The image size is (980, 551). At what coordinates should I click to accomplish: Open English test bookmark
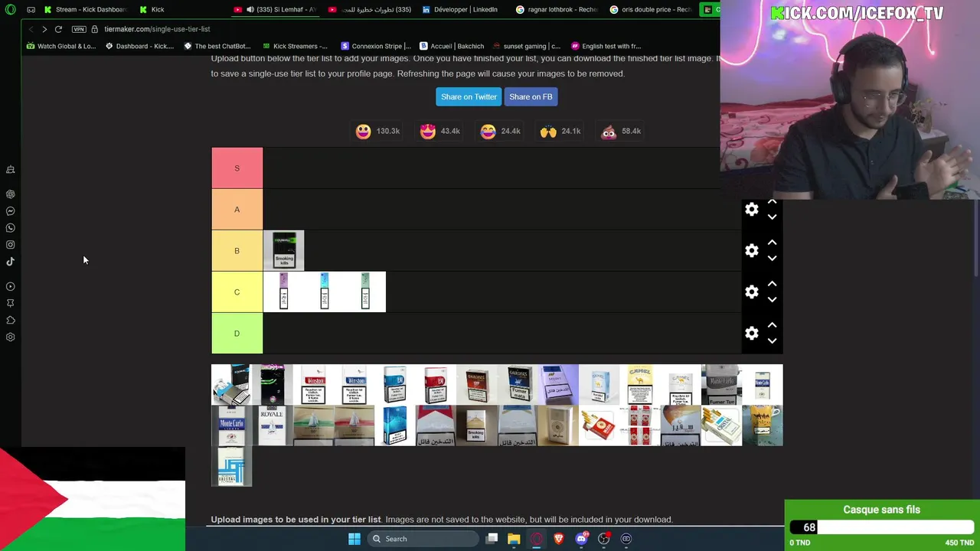pyautogui.click(x=606, y=46)
